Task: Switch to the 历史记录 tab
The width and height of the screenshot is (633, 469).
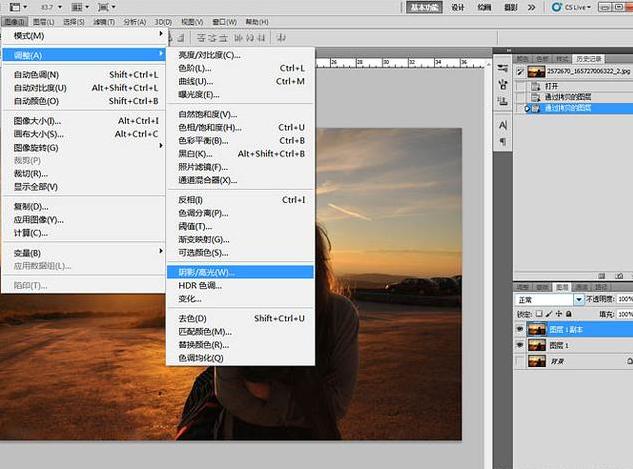Action: 589,59
